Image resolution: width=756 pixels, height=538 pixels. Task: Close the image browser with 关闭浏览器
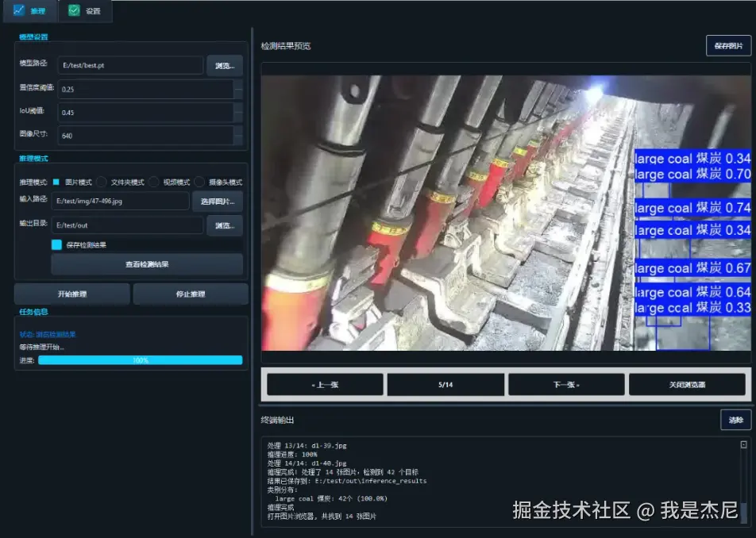coord(688,383)
